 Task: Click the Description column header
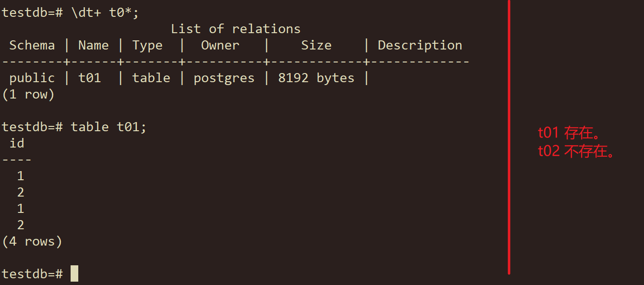pyautogui.click(x=420, y=46)
